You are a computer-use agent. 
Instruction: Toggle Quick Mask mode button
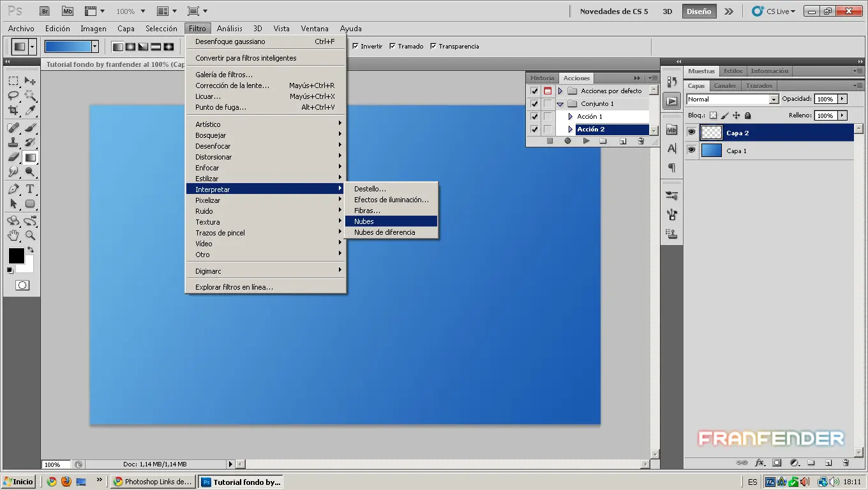22,285
